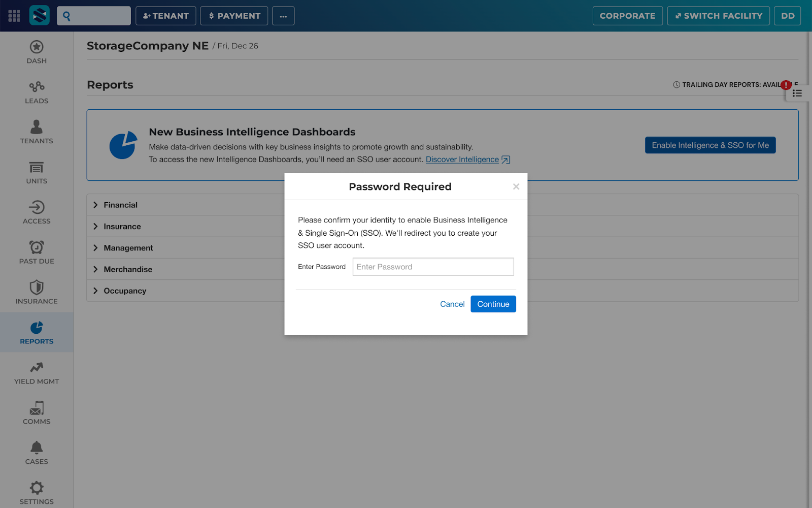Open the Units sidebar icon

click(x=37, y=168)
